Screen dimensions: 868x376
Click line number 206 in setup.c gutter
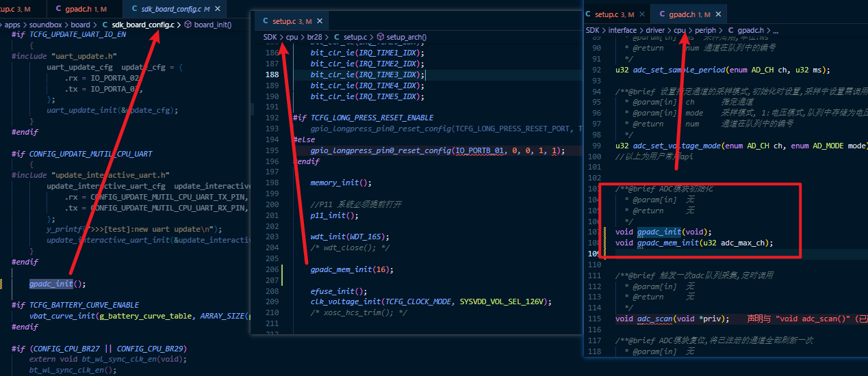pyautogui.click(x=272, y=269)
